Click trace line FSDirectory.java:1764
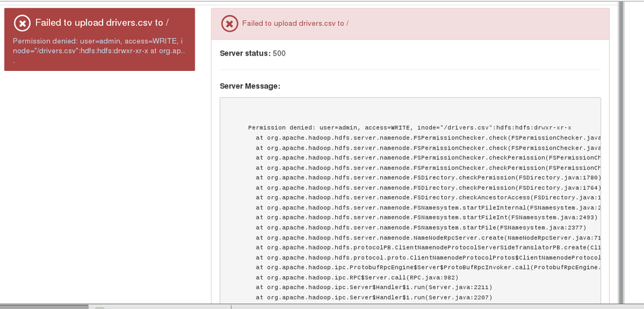The image size is (644, 309). click(429, 188)
